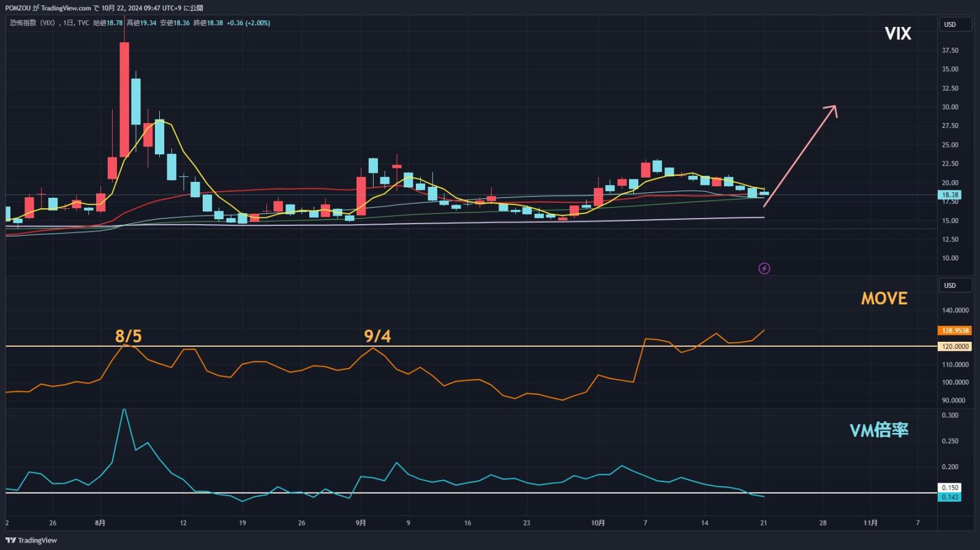
Task: Click the 始値18.78 open value in header
Action: [x=108, y=23]
